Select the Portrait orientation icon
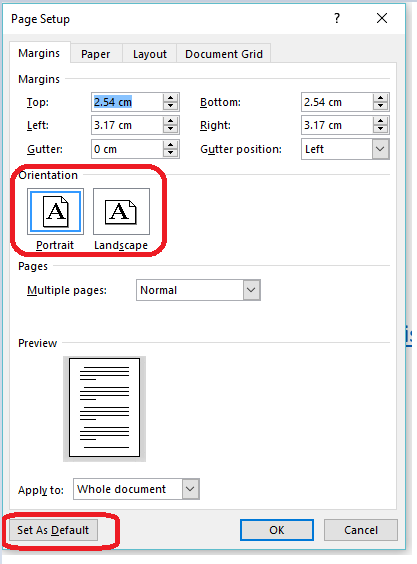Screen dimensions: 417x564 pos(55,212)
